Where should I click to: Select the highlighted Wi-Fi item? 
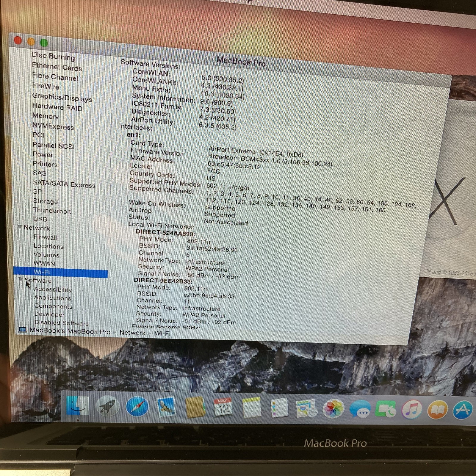(x=60, y=272)
